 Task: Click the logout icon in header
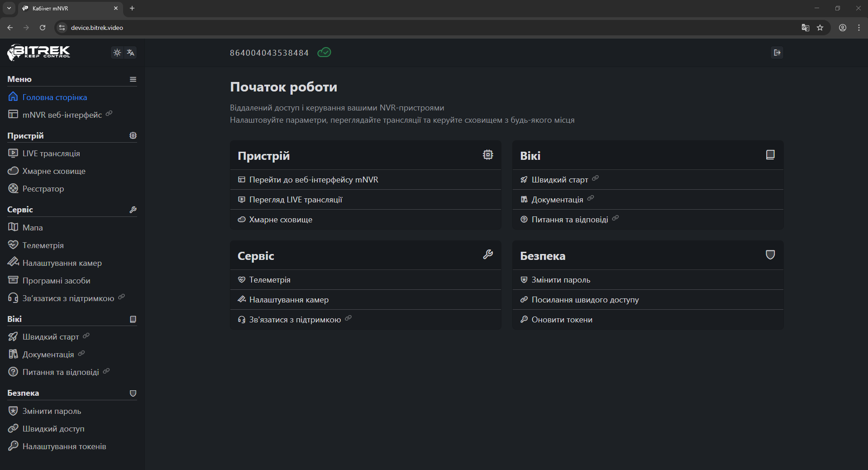[777, 53]
